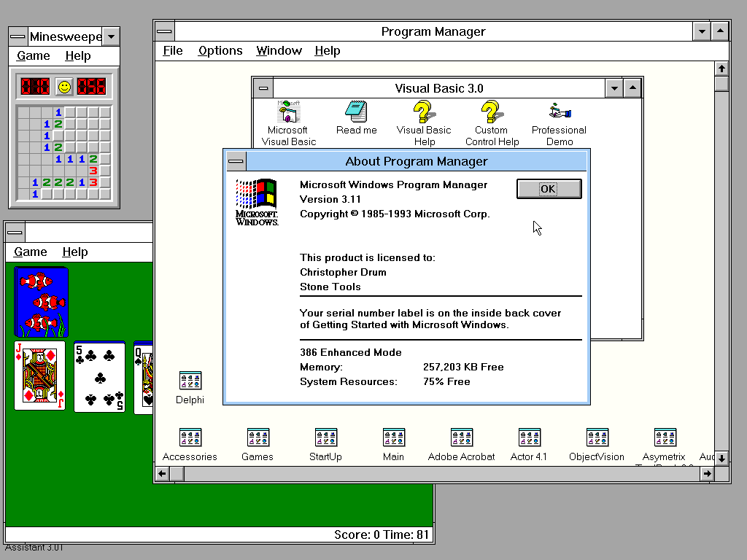Image resolution: width=747 pixels, height=560 pixels.
Task: Click the Program Manager scroll down arrow
Action: point(721,459)
